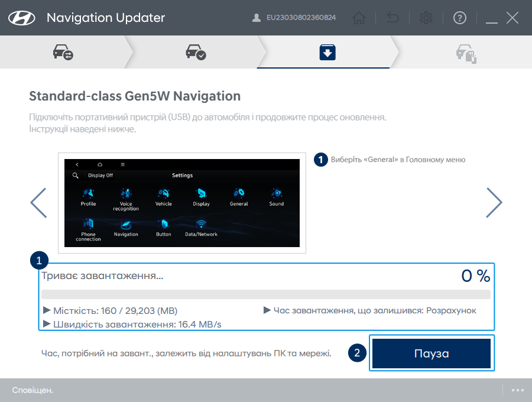Click the 'Швидкість завантаження: 16.4 MB/s' text
Viewport: 532px width, 402px height.
[x=137, y=325]
